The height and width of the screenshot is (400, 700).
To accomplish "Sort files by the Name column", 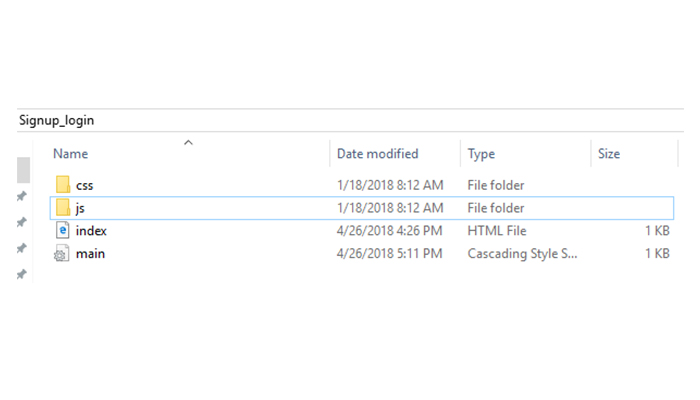I will 71,154.
